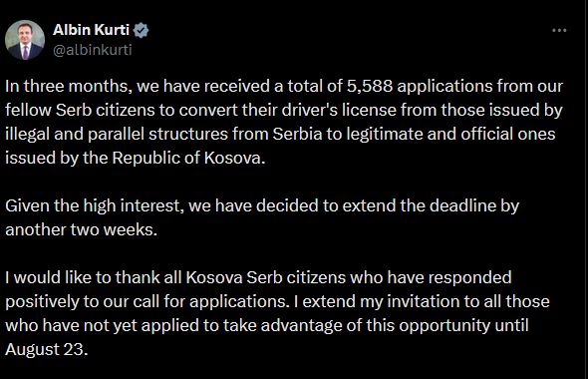
Task: Click the text 'August 23.'
Action: (x=47, y=349)
